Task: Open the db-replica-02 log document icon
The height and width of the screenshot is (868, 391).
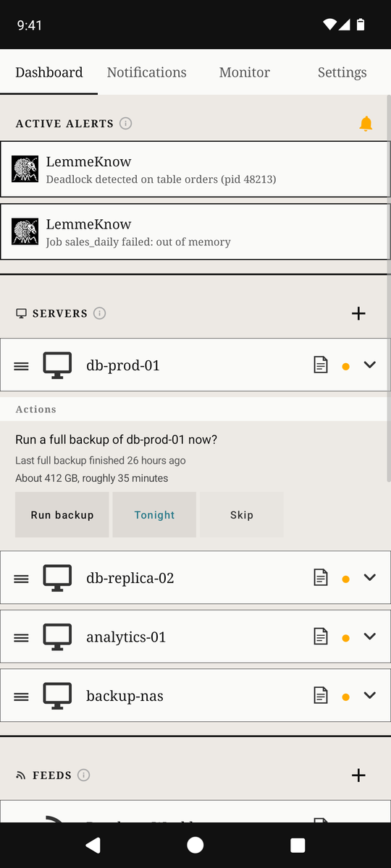Action: tap(321, 578)
